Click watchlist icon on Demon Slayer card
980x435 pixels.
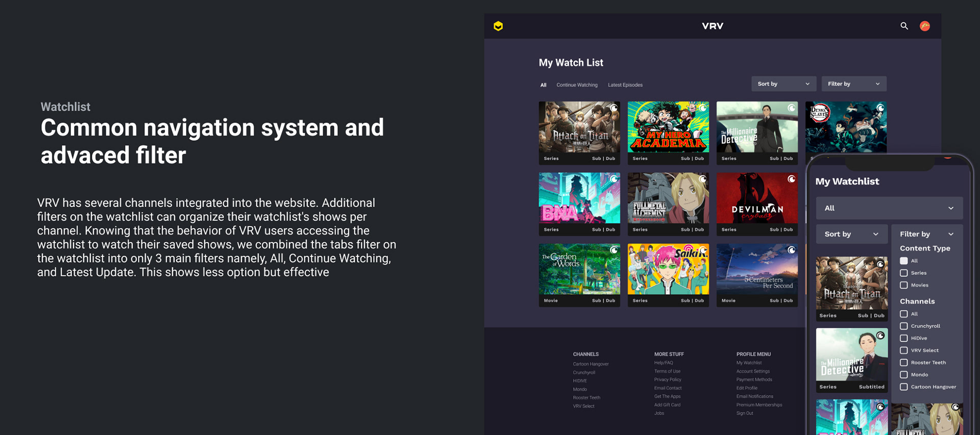pos(880,108)
